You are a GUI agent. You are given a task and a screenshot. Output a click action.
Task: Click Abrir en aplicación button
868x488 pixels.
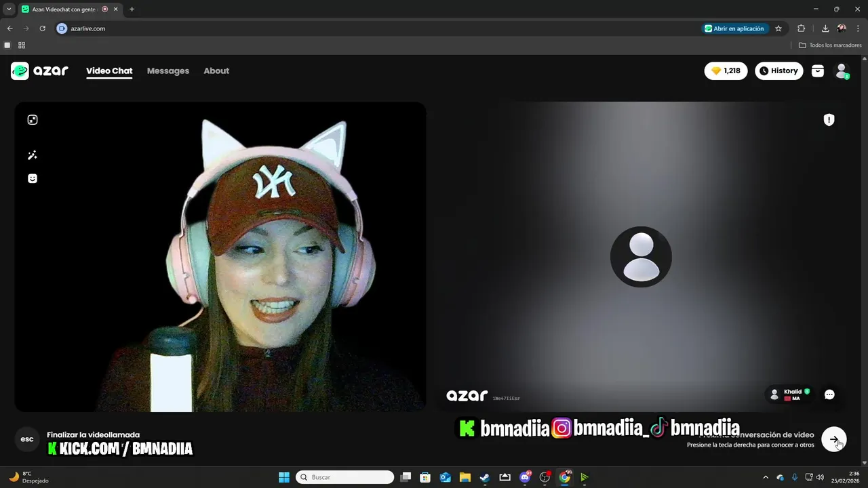point(734,28)
